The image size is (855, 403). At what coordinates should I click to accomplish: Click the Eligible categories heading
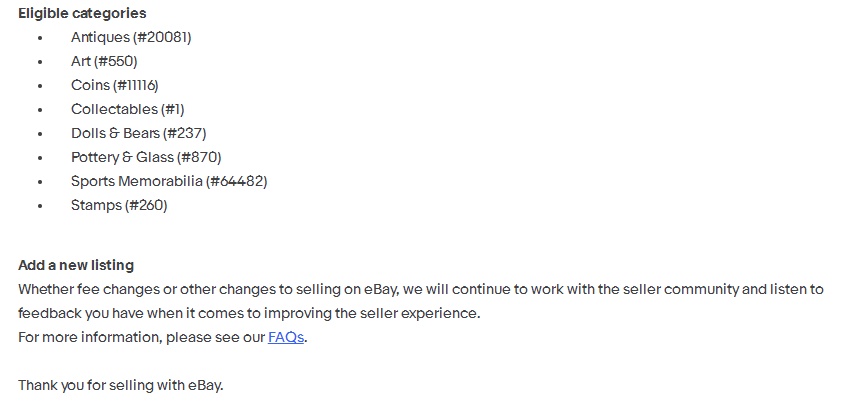pyautogui.click(x=82, y=13)
